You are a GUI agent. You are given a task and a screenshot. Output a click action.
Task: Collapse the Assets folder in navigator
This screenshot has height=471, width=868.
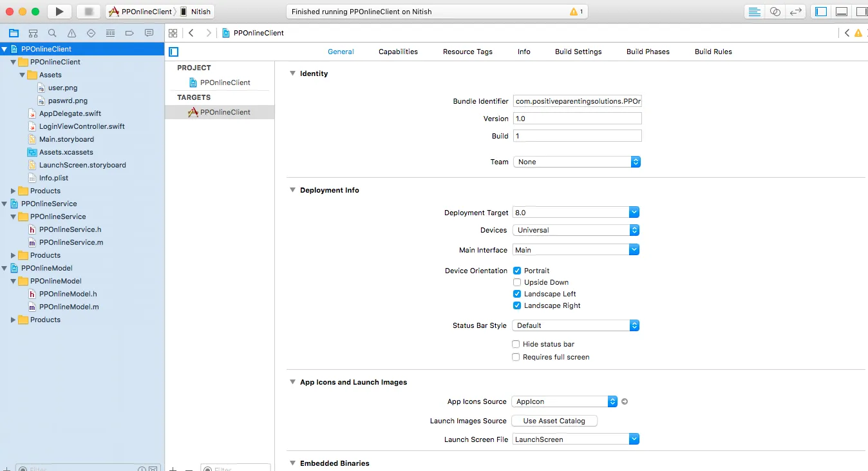[x=23, y=75]
